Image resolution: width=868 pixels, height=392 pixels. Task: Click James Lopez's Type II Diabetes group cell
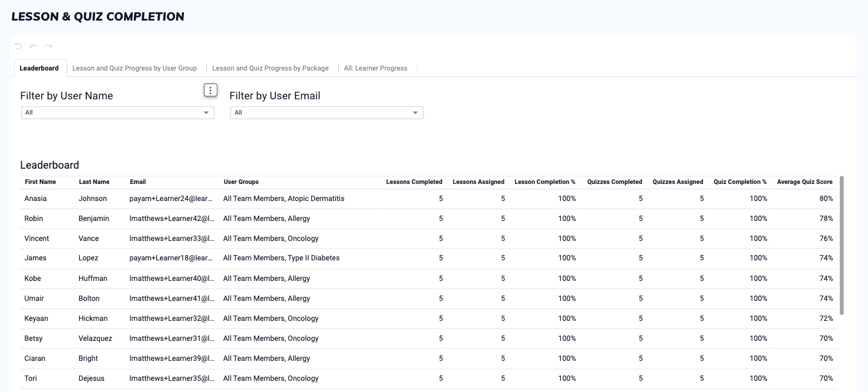pos(281,258)
